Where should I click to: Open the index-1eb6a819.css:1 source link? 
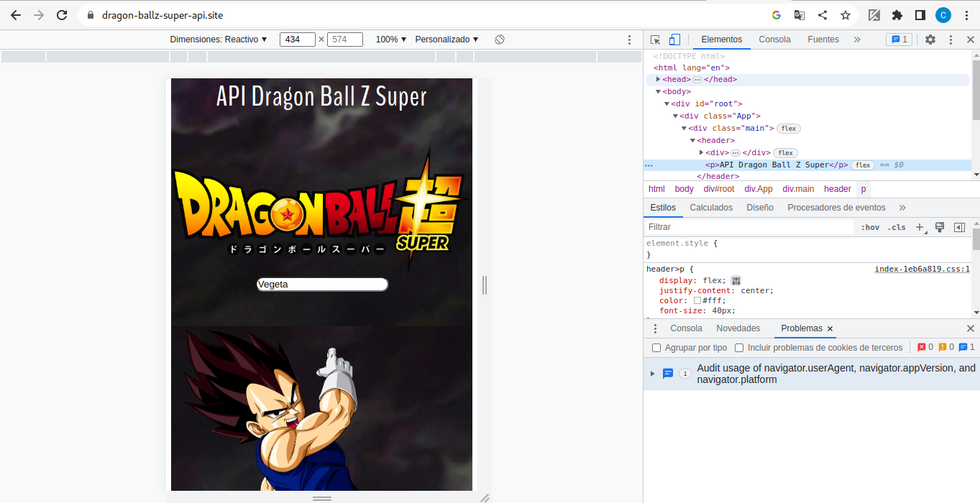(922, 269)
